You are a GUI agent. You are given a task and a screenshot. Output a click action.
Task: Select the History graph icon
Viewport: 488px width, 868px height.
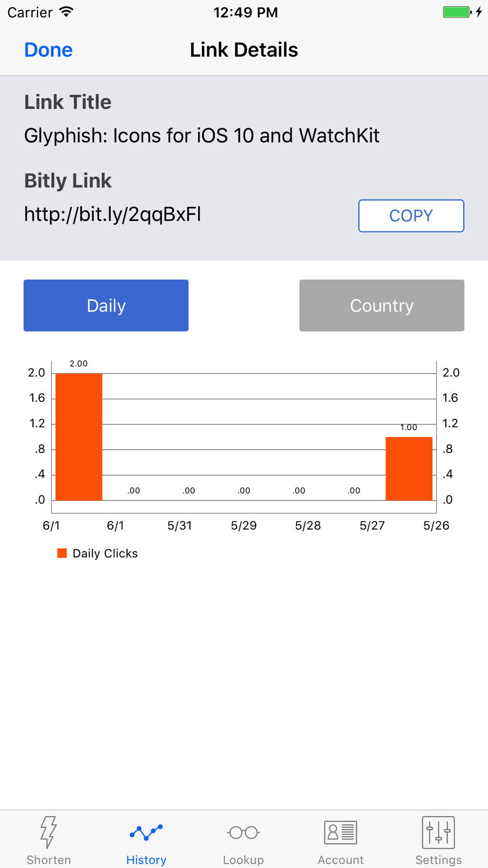coord(146,832)
